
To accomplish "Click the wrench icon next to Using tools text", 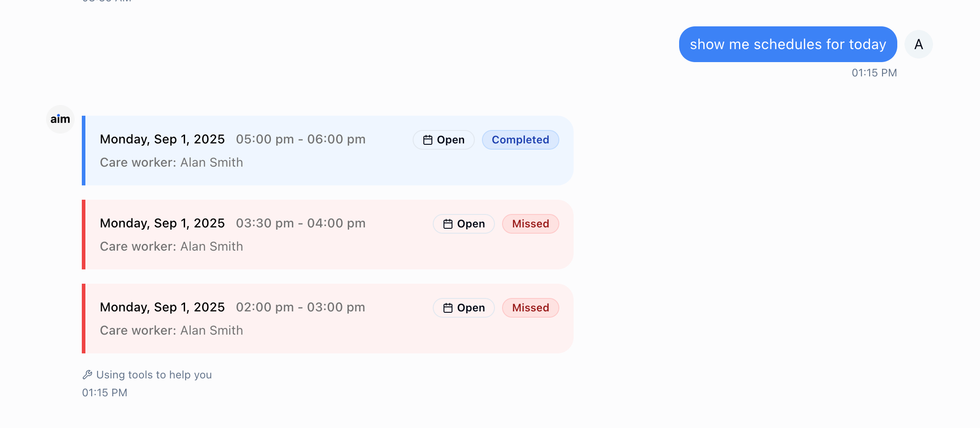I will point(87,374).
